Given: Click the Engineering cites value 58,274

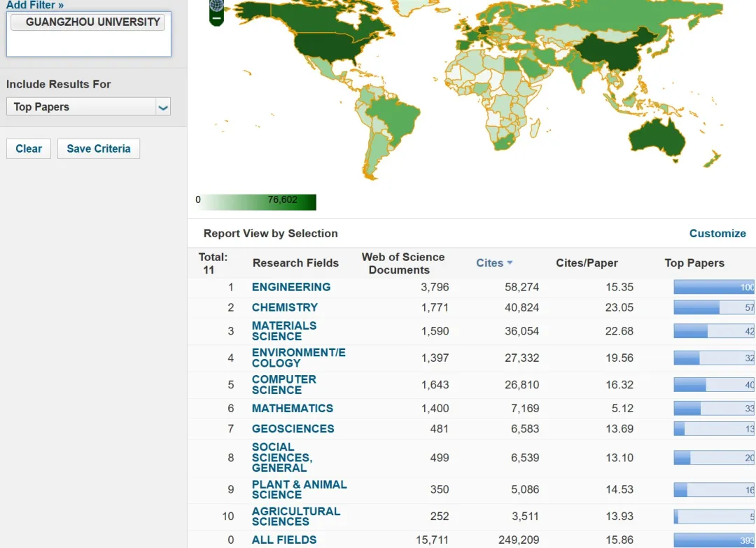Looking at the screenshot, I should (x=521, y=287).
